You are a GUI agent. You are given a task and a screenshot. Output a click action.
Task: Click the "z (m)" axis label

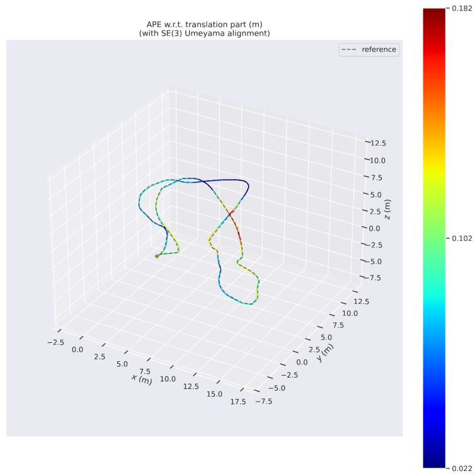tap(387, 209)
